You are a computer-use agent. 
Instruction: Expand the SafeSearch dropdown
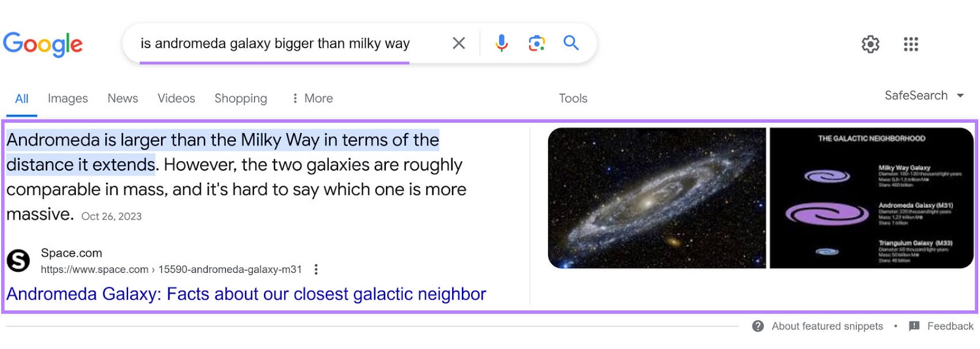(924, 96)
